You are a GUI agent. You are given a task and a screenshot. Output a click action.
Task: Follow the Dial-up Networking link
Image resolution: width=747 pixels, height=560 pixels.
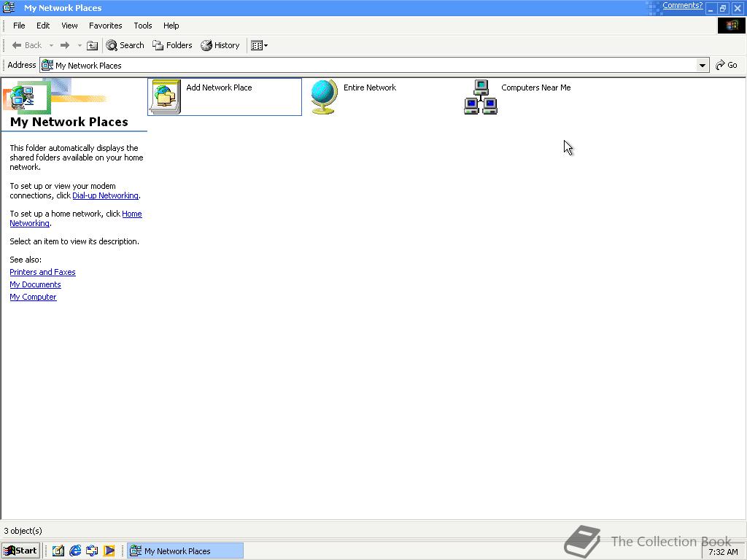pyautogui.click(x=105, y=195)
